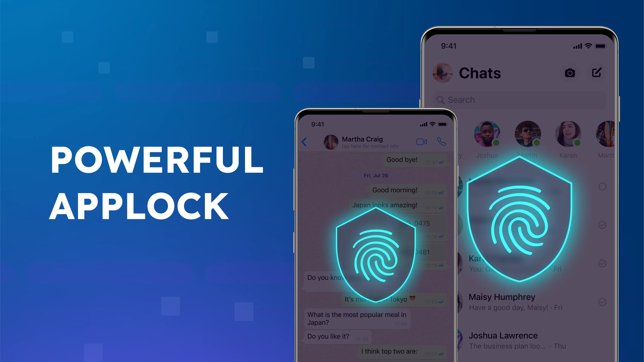Viewport: 644px width, 362px height.
Task: Toggle checkmark on first chat list item
Action: [603, 186]
